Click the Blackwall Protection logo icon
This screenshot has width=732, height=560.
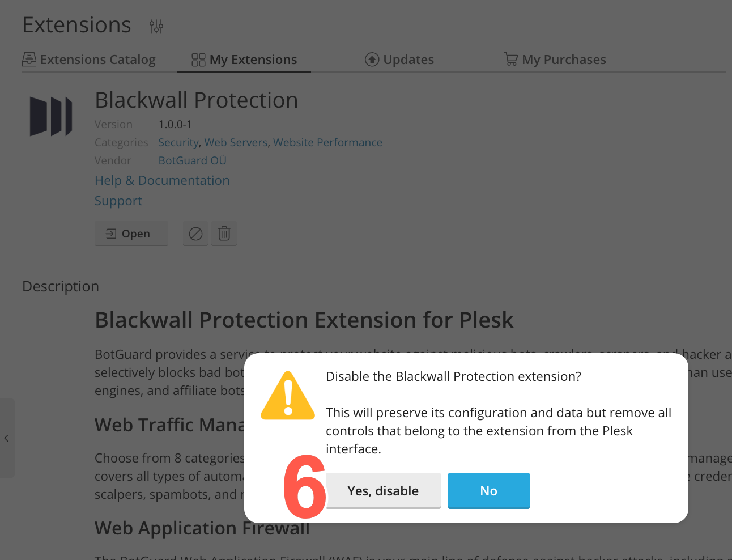[x=51, y=116]
